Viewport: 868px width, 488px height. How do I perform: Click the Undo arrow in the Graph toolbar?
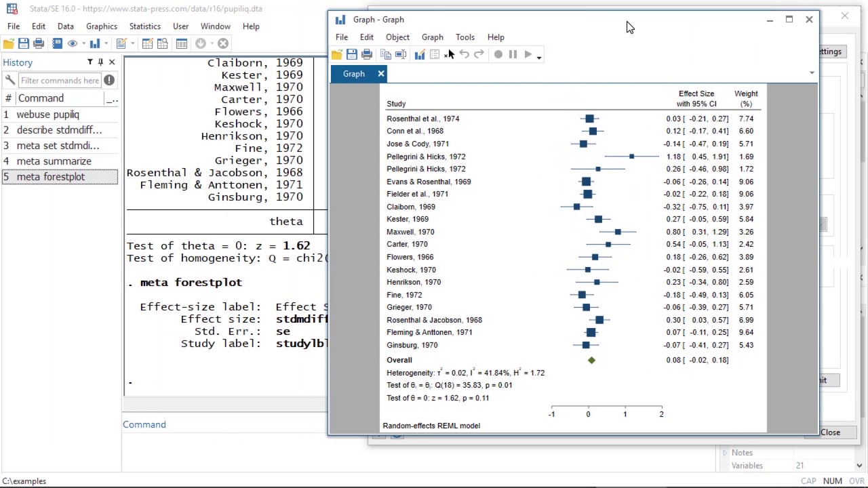click(464, 55)
